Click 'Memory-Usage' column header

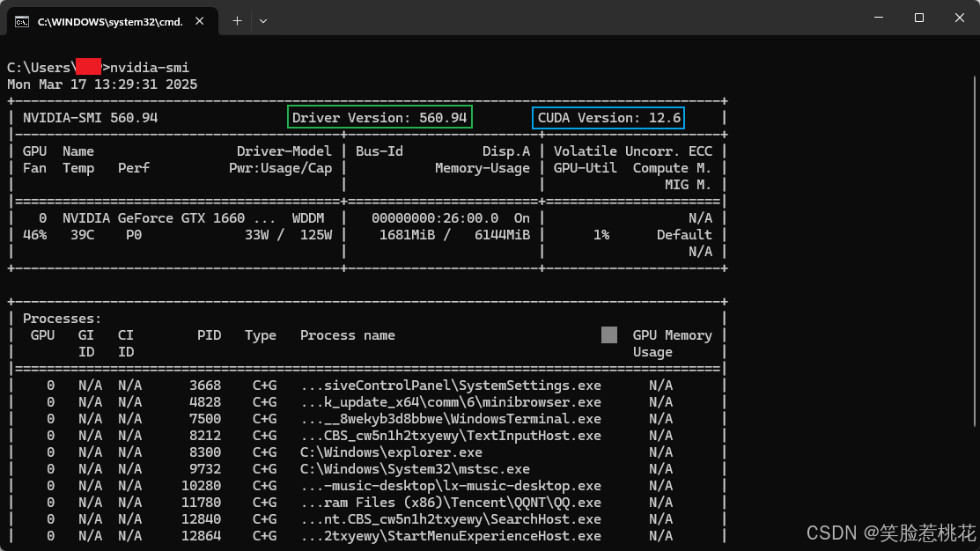coord(483,168)
